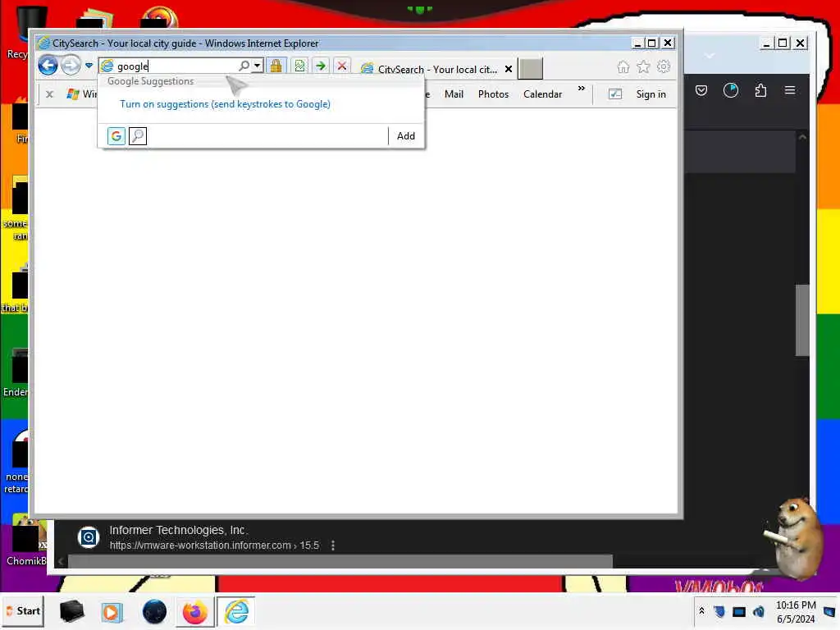Image resolution: width=840 pixels, height=630 pixels.
Task: Click the Add search provider button
Action: tap(405, 136)
